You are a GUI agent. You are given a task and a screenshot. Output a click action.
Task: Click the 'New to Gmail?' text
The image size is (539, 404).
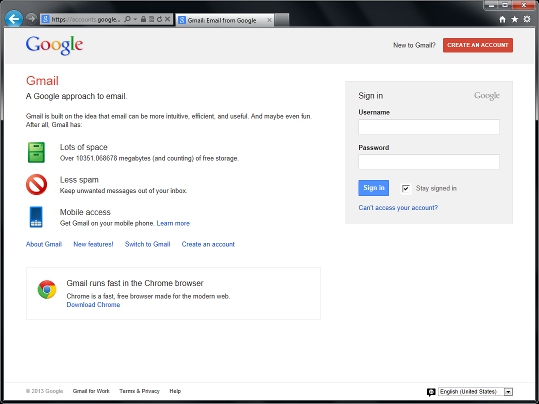point(415,45)
